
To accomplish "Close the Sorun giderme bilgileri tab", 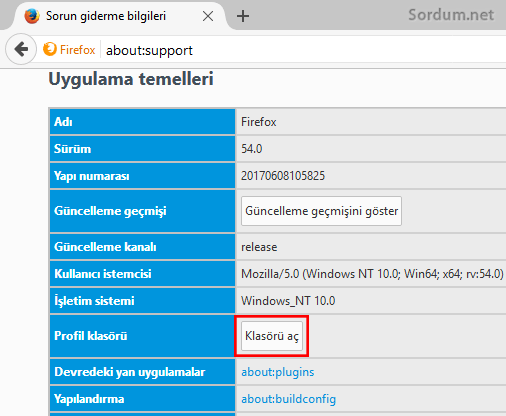I will pyautogui.click(x=208, y=16).
